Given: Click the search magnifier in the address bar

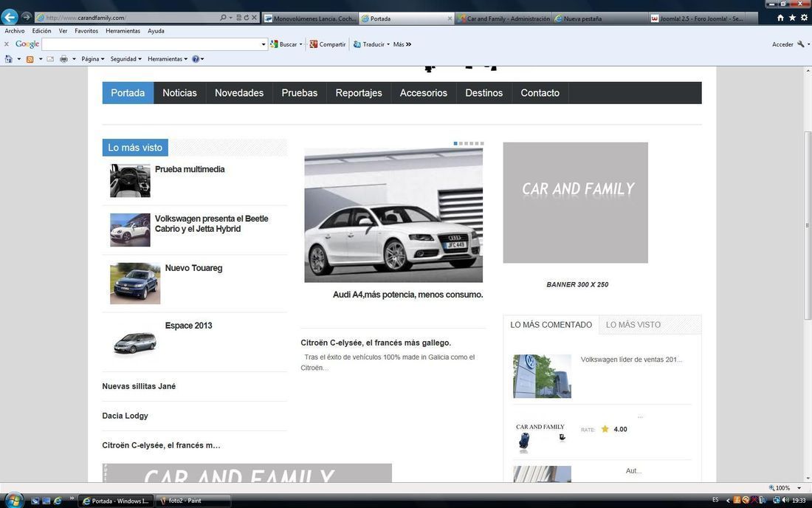Looking at the screenshot, I should click(x=223, y=18).
